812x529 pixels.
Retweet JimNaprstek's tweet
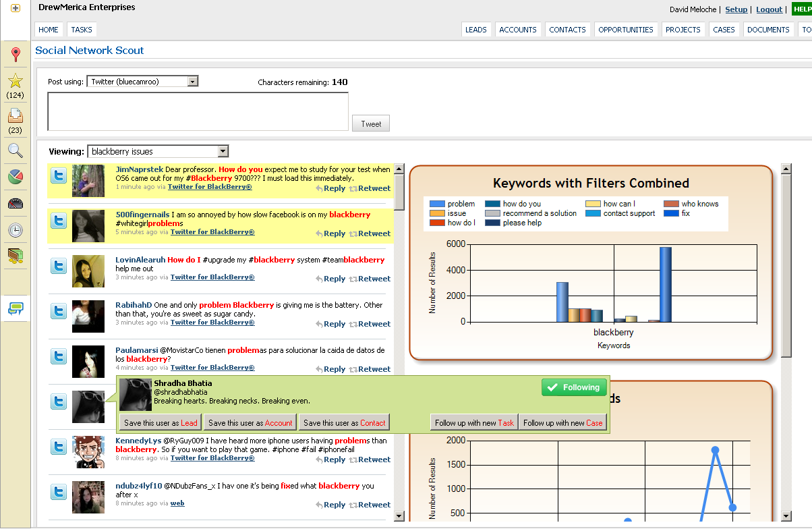[370, 188]
